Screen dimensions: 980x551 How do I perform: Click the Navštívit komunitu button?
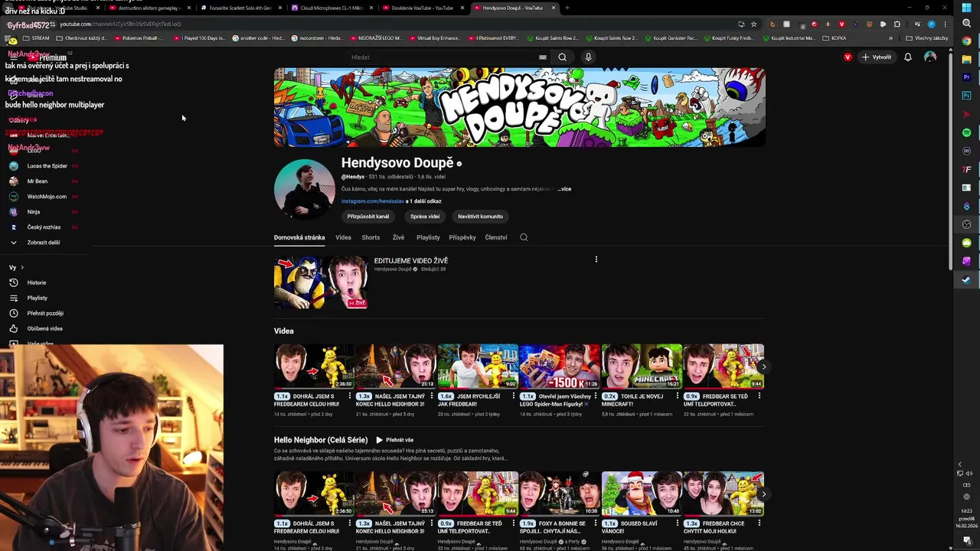[480, 216]
